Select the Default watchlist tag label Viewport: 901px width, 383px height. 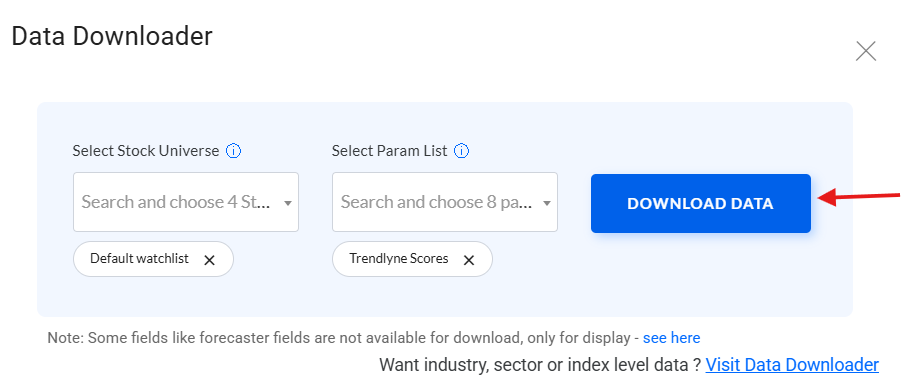tap(140, 258)
